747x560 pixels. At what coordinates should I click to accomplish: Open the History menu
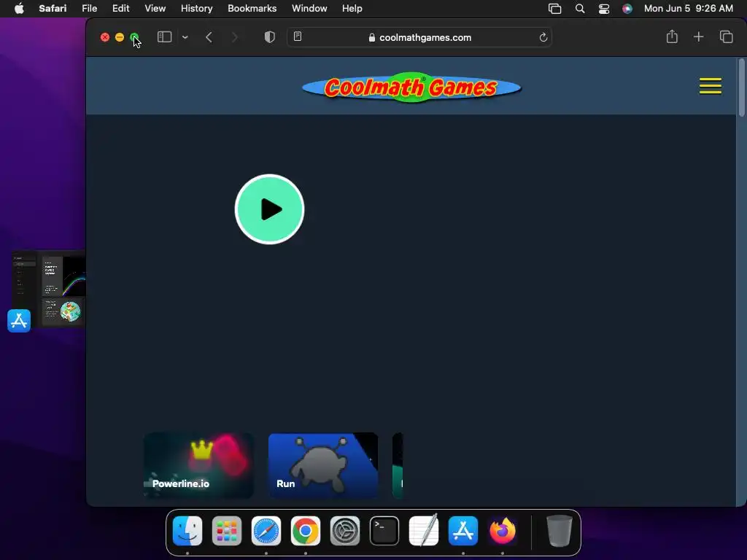[x=196, y=9]
